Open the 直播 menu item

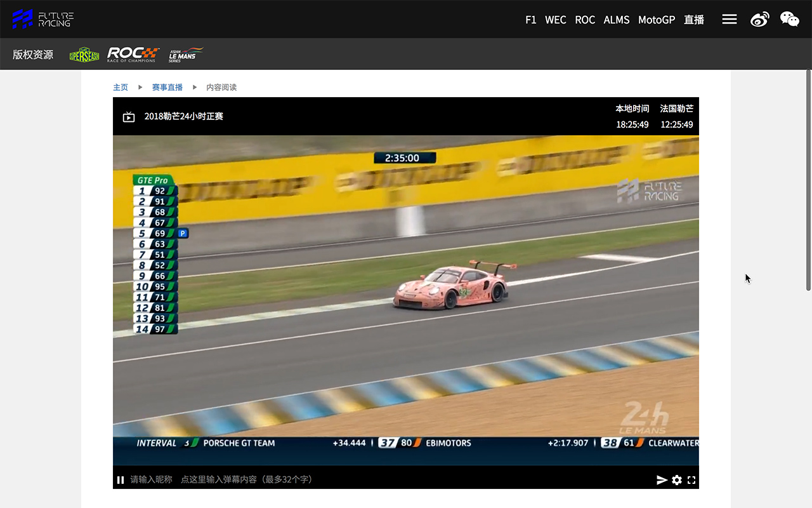694,20
